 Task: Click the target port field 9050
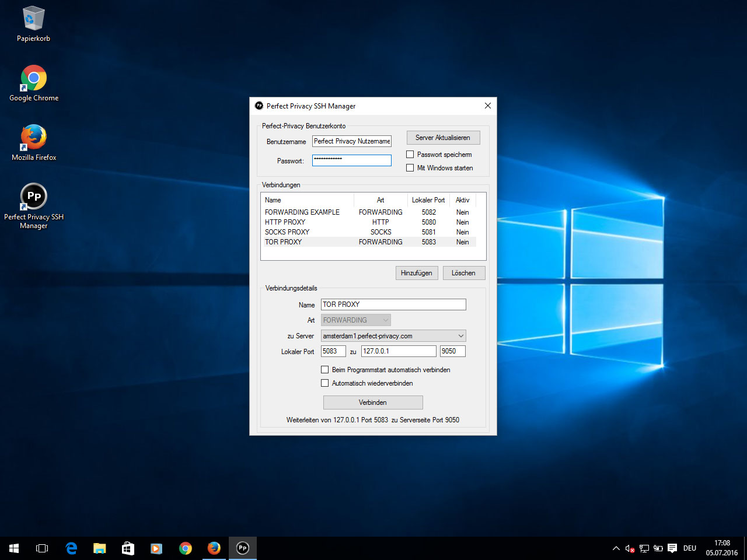[453, 351]
